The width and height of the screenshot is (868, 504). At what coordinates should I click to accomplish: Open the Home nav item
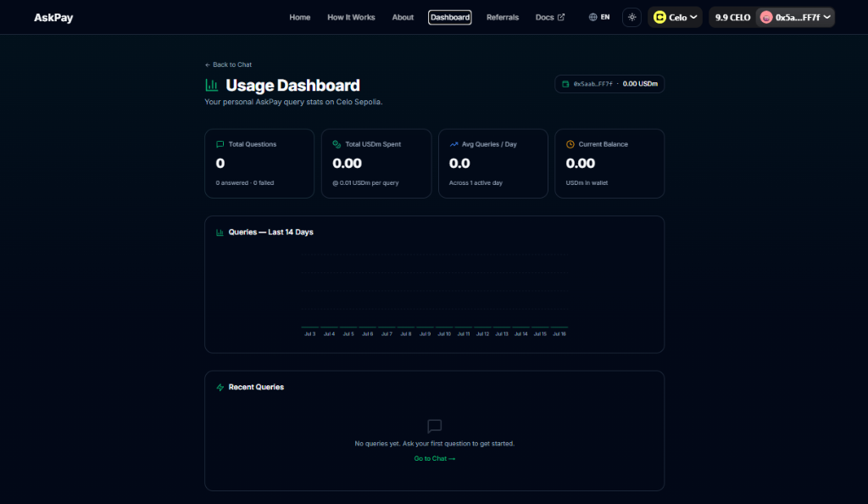click(x=299, y=17)
